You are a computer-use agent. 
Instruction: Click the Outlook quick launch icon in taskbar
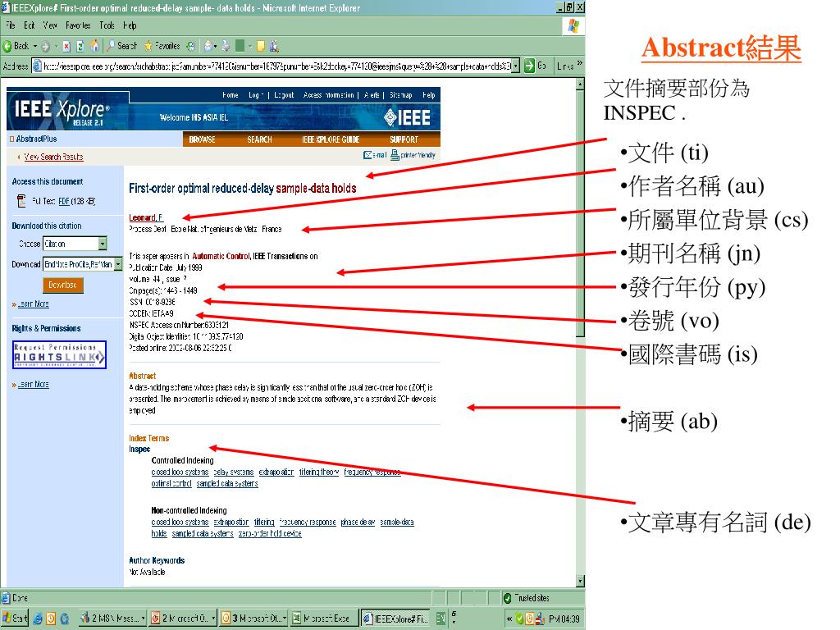(x=51, y=619)
